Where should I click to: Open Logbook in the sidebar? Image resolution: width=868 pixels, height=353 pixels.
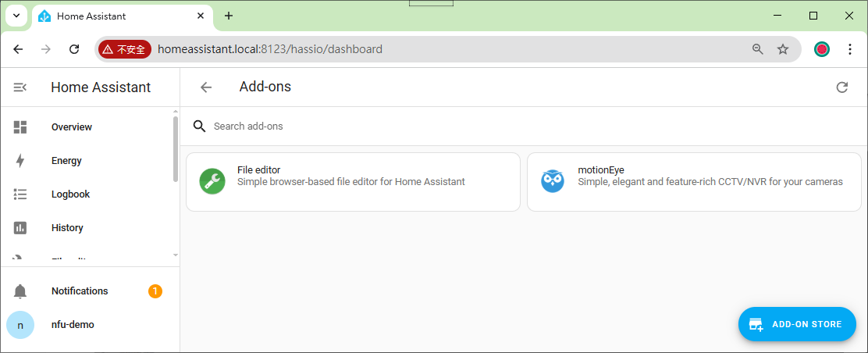pyautogui.click(x=88, y=194)
